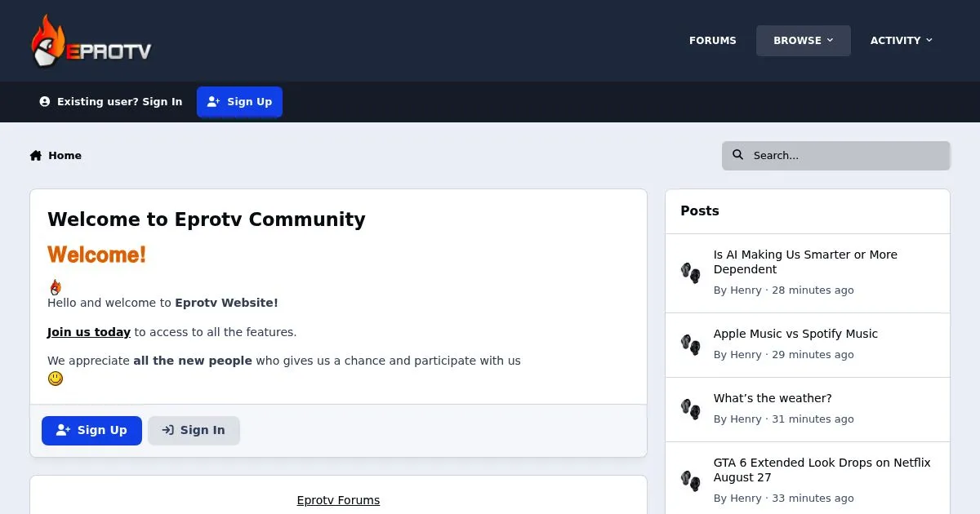Click the avatar beside the AI Smarter post

tap(691, 273)
